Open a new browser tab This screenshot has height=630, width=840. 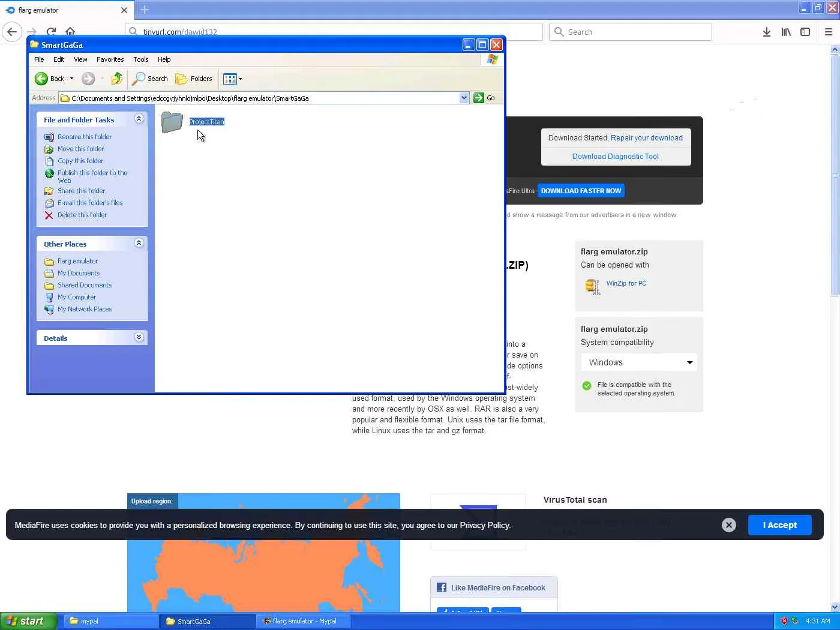145,10
